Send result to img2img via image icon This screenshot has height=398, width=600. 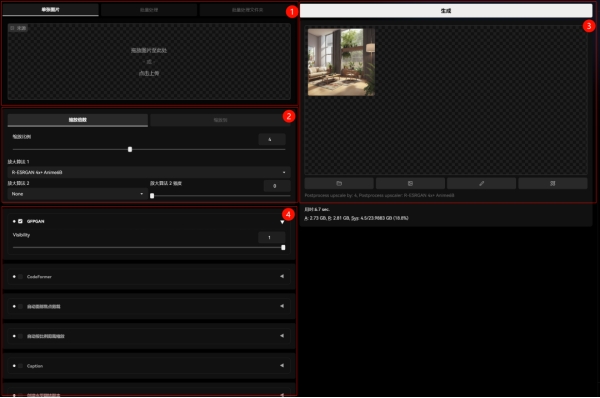point(410,183)
